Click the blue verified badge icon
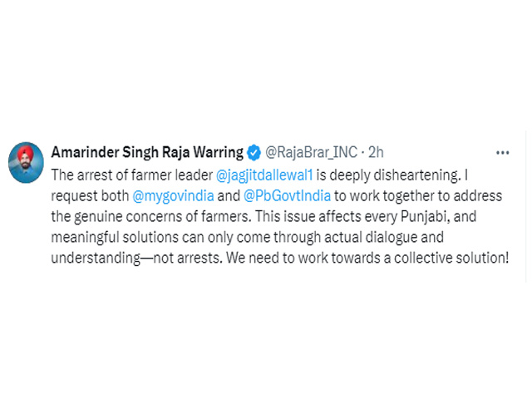Screen dimensions: 532x399 point(254,152)
